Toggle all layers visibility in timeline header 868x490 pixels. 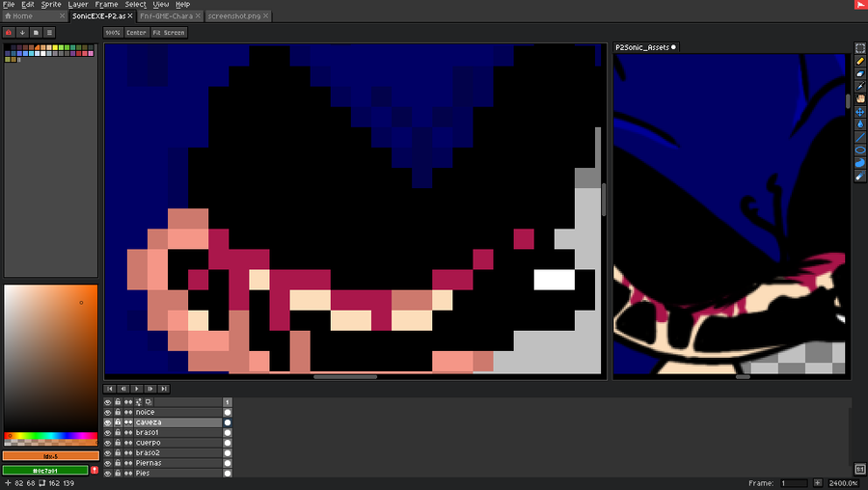pyautogui.click(x=107, y=402)
